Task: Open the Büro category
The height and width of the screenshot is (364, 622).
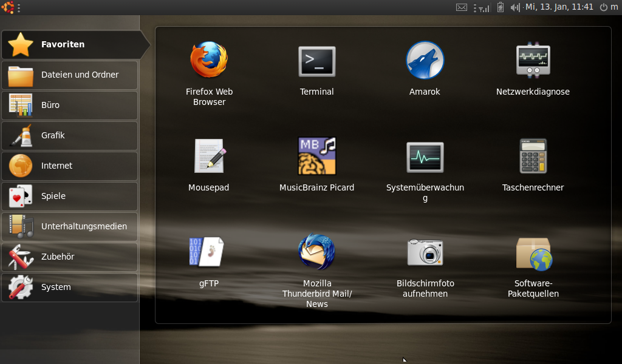Action: coord(70,106)
